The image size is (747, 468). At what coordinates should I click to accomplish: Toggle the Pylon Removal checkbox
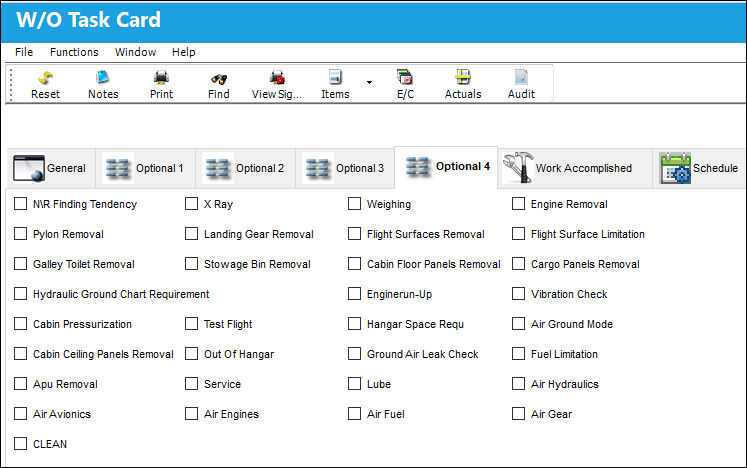[x=20, y=234]
